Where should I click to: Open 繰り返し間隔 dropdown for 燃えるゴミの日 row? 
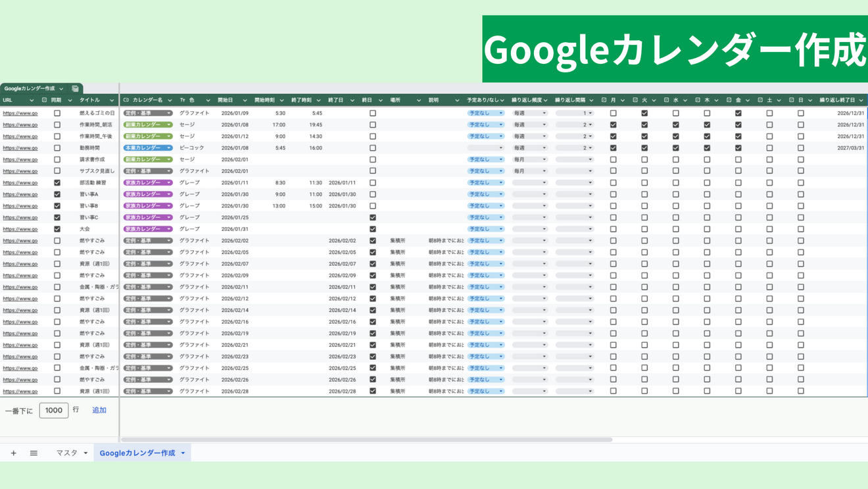[574, 113]
